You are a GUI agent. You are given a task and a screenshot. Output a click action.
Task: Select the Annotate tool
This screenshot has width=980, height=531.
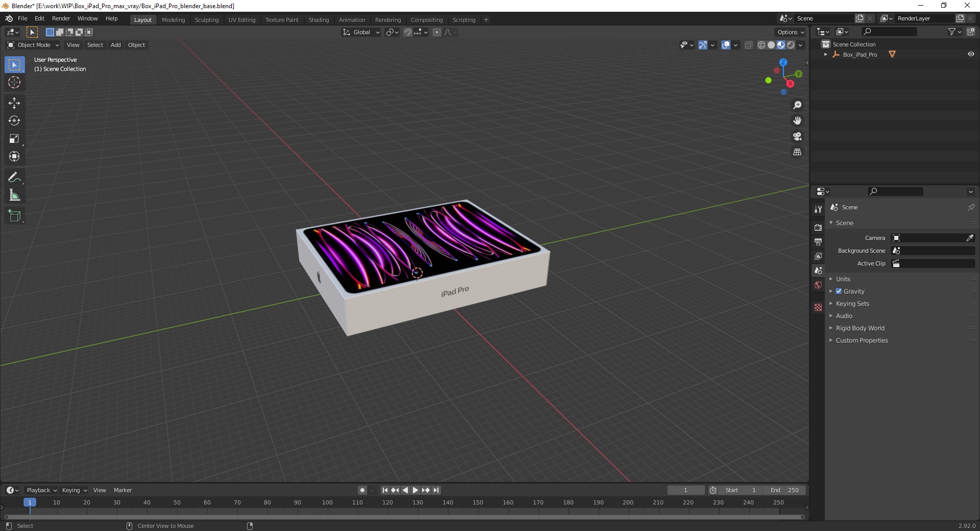[x=14, y=178]
